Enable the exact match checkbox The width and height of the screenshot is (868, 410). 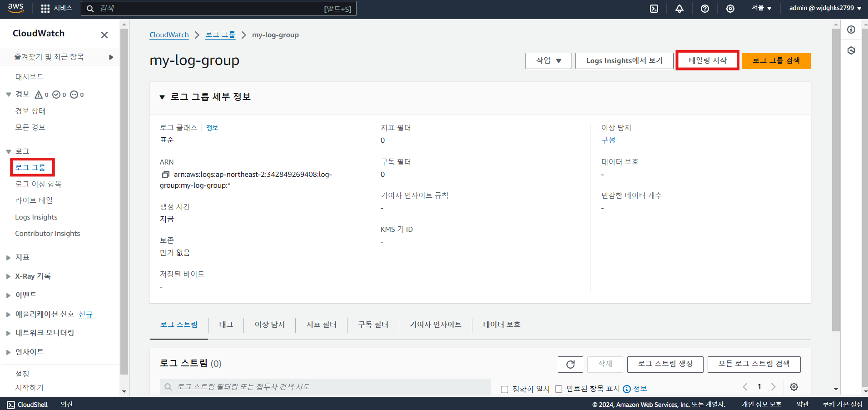click(504, 389)
